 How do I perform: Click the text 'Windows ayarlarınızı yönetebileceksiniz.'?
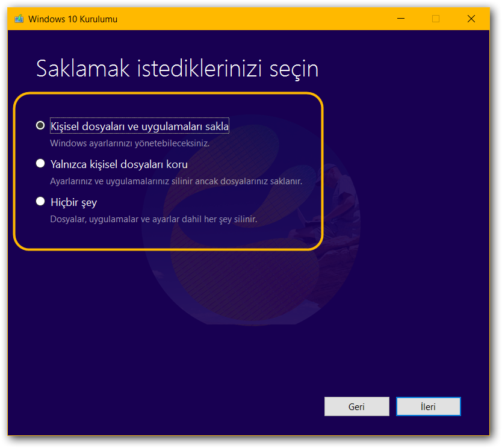point(129,143)
